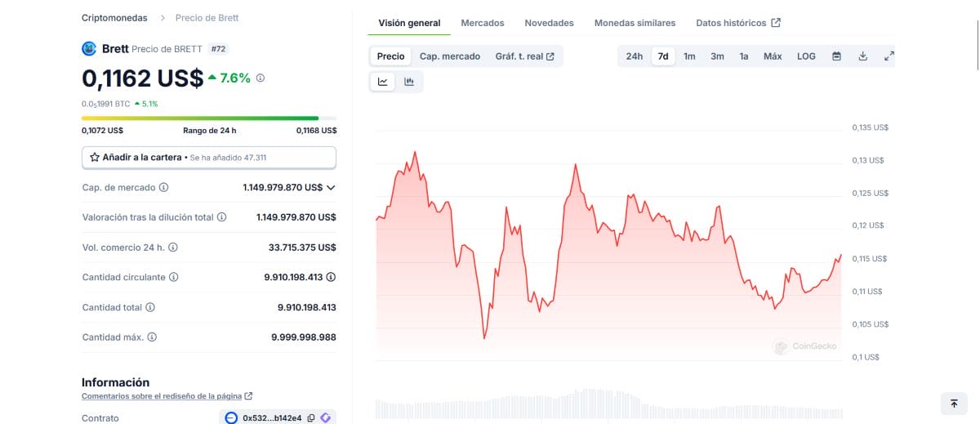Choose the Máx time range
Screen dimensions: 980x424
tap(773, 56)
